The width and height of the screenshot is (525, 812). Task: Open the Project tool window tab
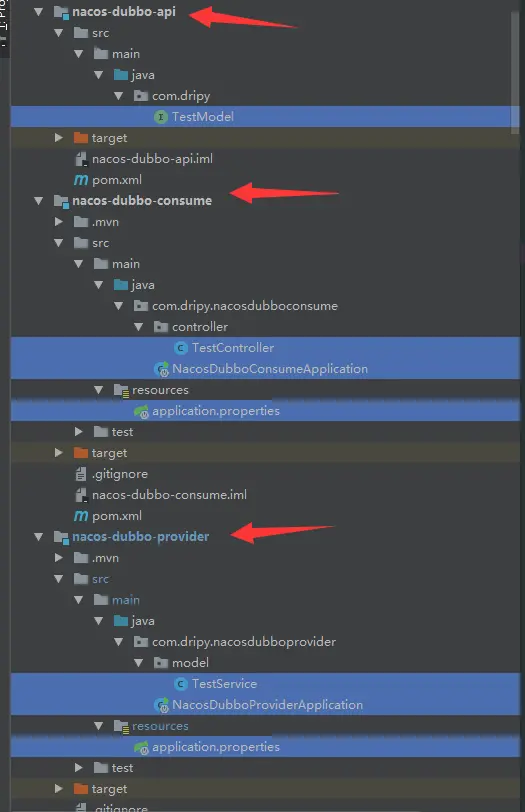(4, 23)
